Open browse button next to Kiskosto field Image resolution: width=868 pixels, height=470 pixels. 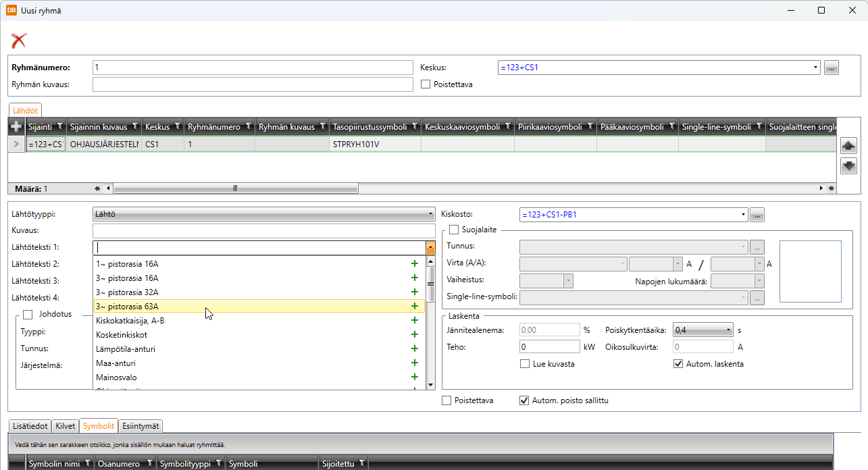(757, 215)
